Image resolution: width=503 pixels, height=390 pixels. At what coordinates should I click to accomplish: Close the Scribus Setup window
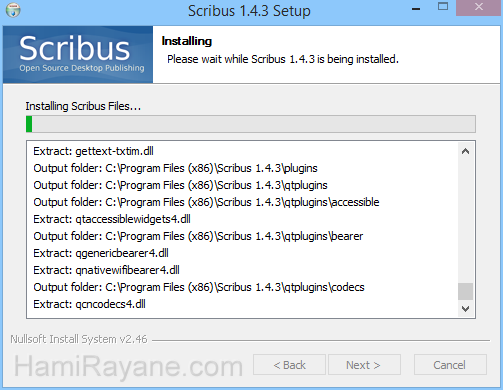pyautogui.click(x=479, y=8)
